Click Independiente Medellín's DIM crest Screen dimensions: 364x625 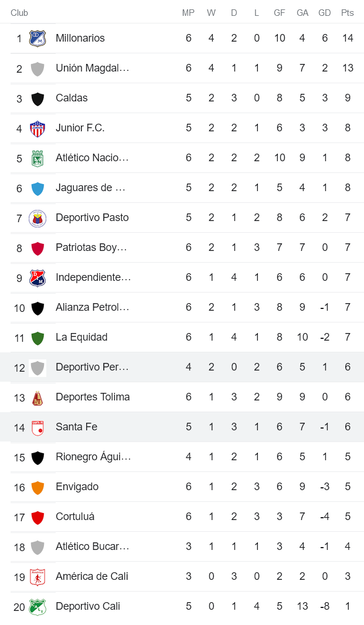(x=38, y=278)
